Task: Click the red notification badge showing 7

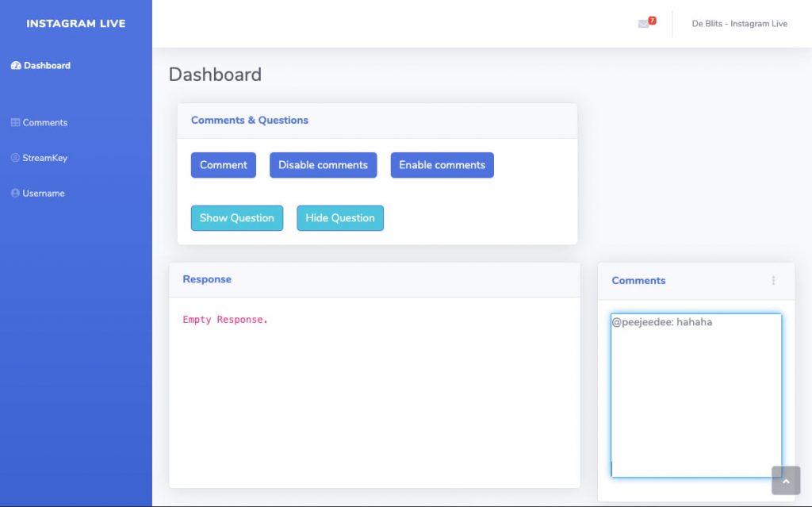Action: [652, 20]
